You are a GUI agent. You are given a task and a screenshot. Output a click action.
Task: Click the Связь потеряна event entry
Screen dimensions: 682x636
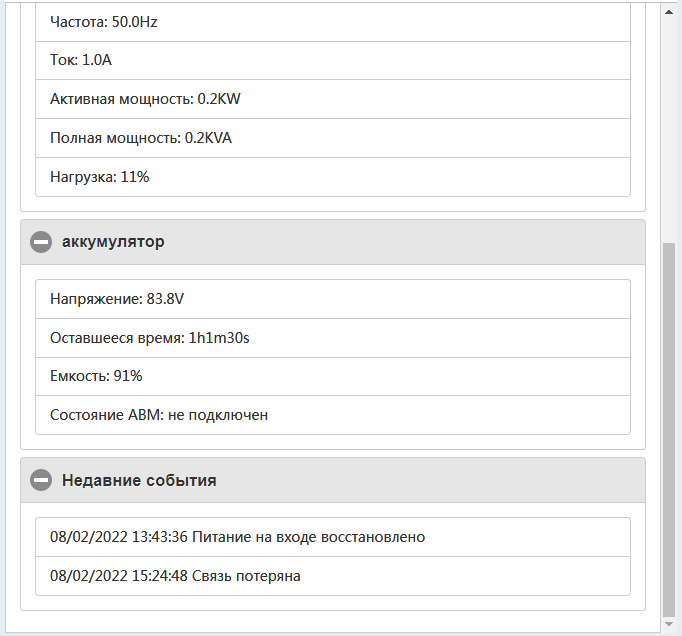[247, 576]
